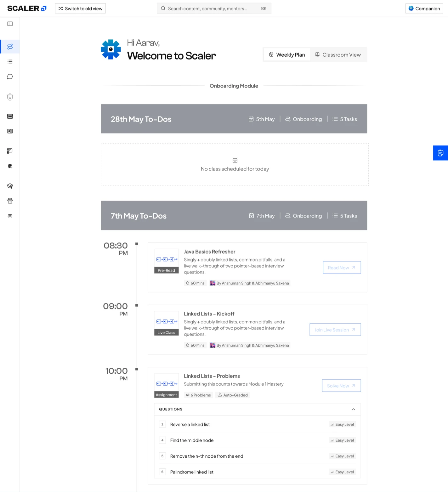Select the question 'Reverse a linked list'
The image size is (448, 492).
click(x=258, y=424)
